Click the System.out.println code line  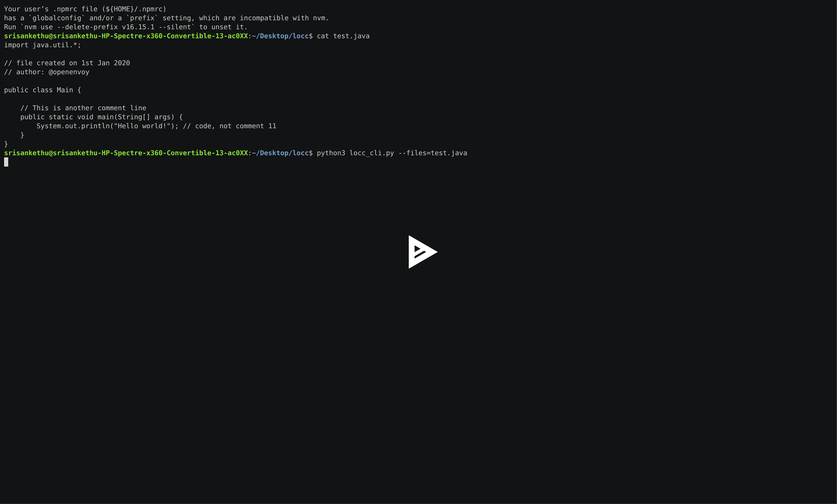tap(156, 126)
